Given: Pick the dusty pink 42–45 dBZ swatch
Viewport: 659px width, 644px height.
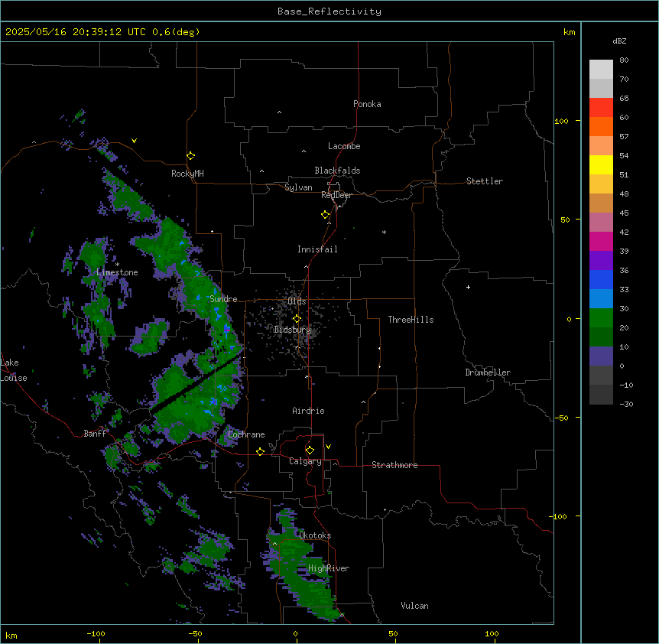Looking at the screenshot, I should point(601,223).
